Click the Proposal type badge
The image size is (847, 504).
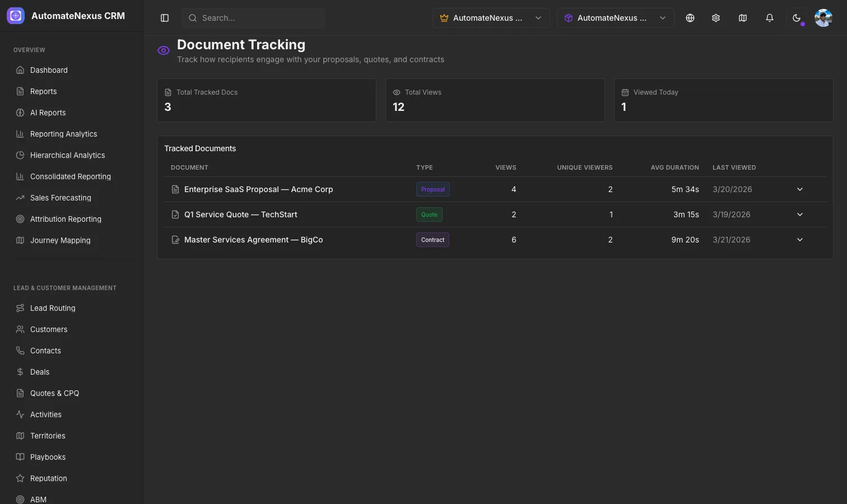pos(433,189)
